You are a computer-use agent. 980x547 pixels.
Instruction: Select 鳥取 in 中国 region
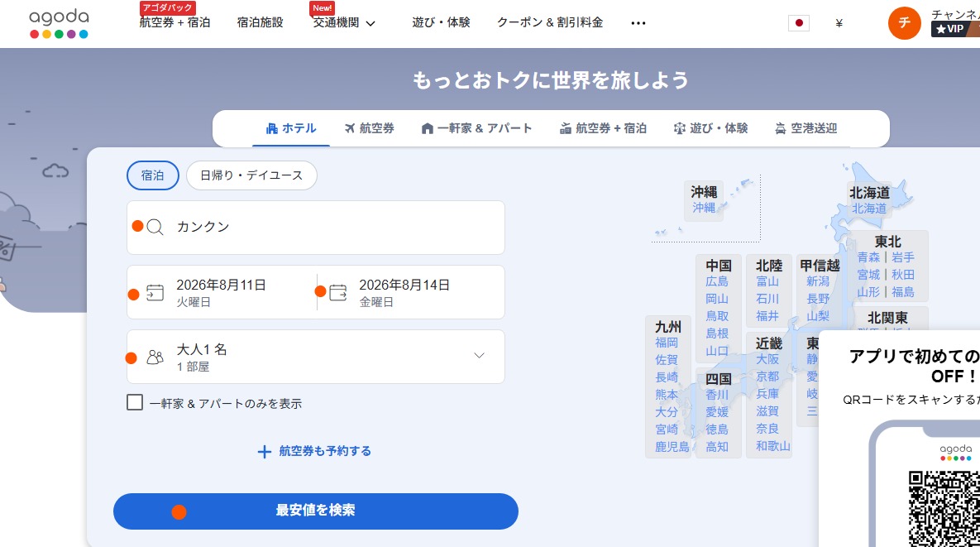717,316
